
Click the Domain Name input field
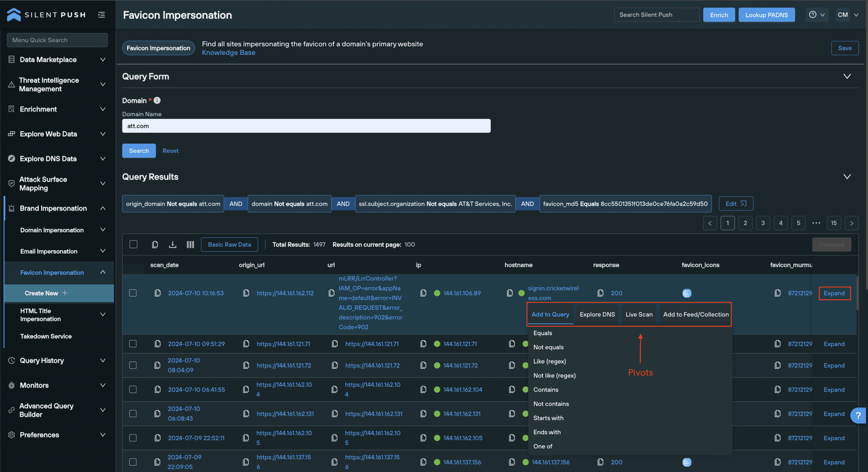306,126
